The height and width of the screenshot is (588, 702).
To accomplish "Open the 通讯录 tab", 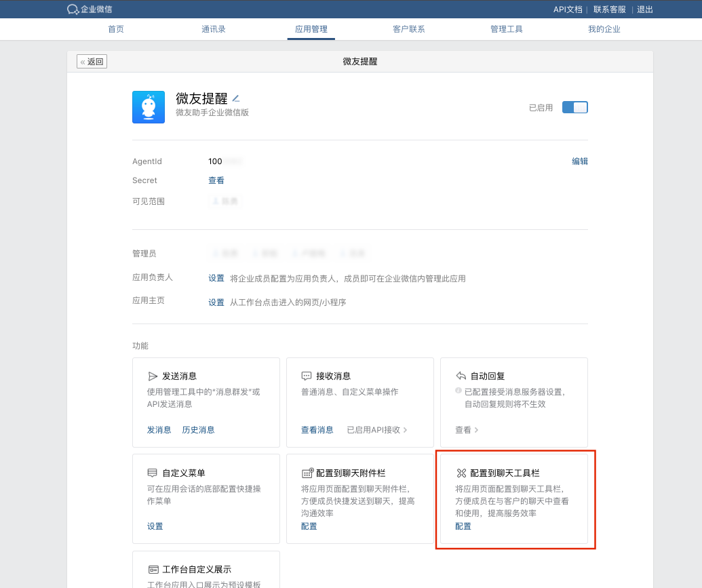I will [x=214, y=29].
